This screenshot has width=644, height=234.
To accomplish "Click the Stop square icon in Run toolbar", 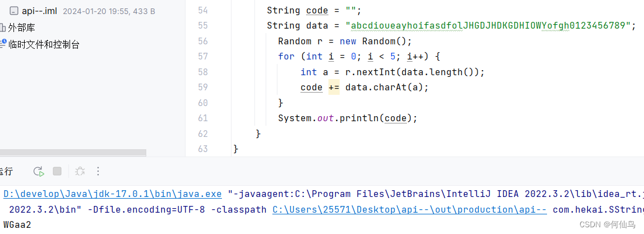I will (57, 171).
